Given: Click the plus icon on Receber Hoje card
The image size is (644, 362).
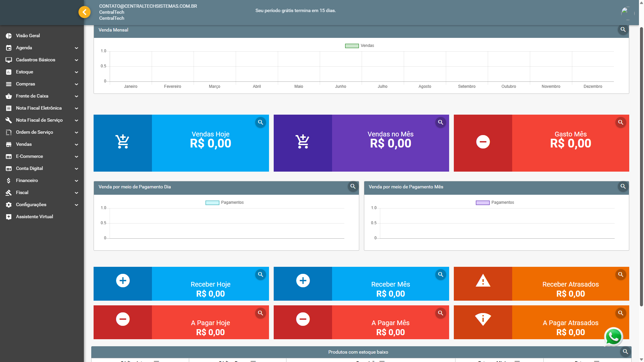Looking at the screenshot, I should pos(123,281).
